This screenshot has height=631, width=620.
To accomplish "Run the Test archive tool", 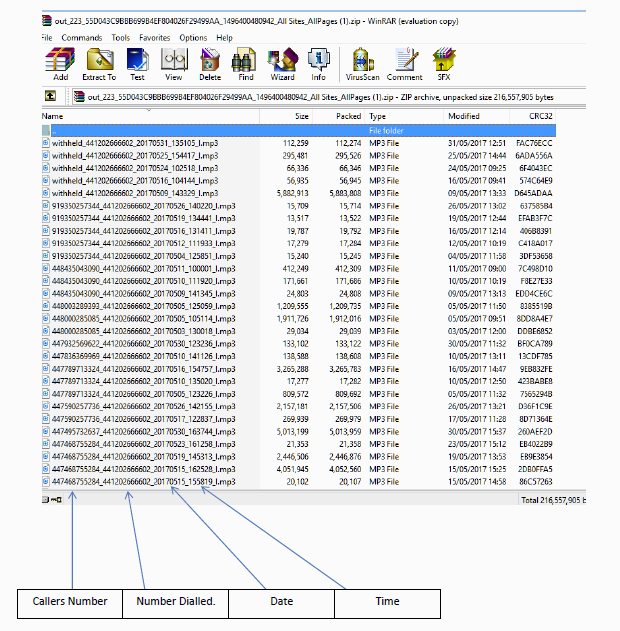I will [x=137, y=64].
